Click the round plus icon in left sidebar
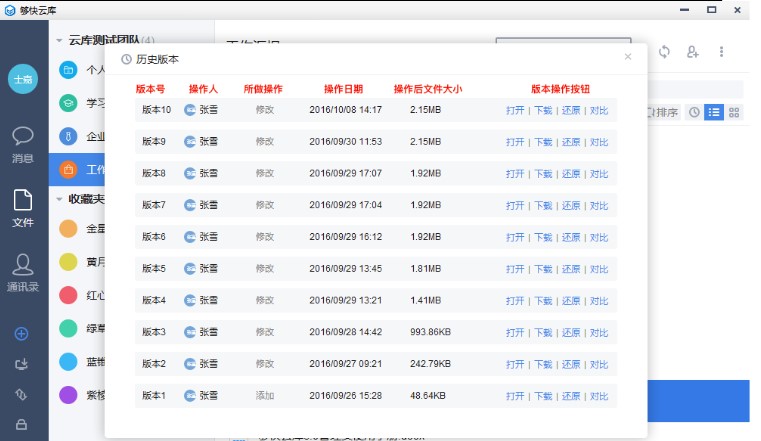The height and width of the screenshot is (441, 761). [x=21, y=333]
